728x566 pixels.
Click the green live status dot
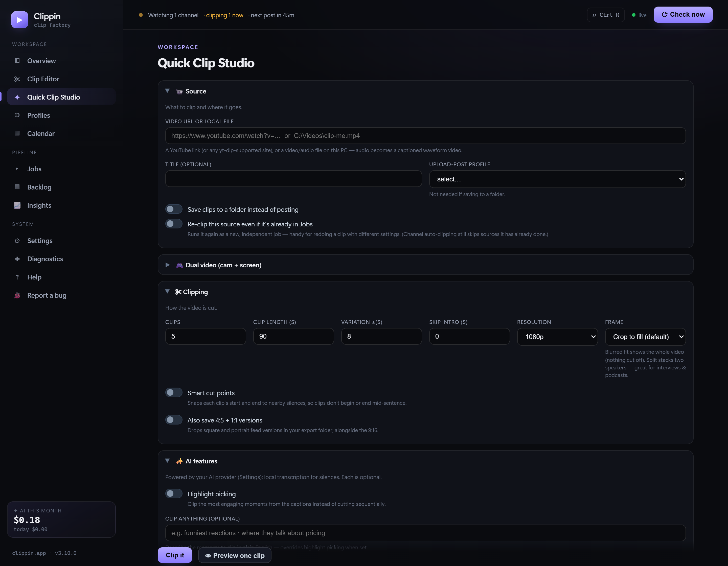633,15
